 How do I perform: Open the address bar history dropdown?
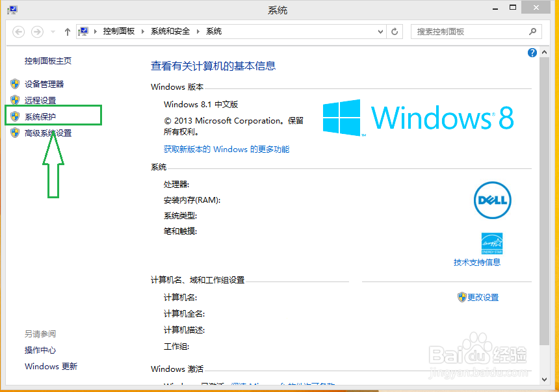click(380, 32)
